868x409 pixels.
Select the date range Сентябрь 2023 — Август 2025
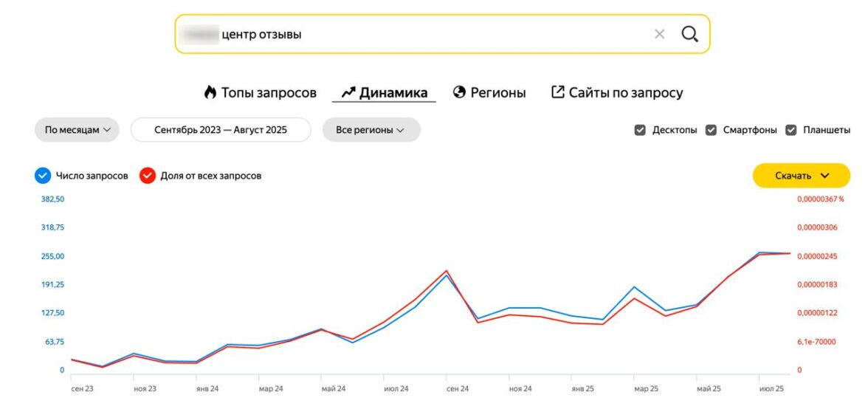coord(221,130)
